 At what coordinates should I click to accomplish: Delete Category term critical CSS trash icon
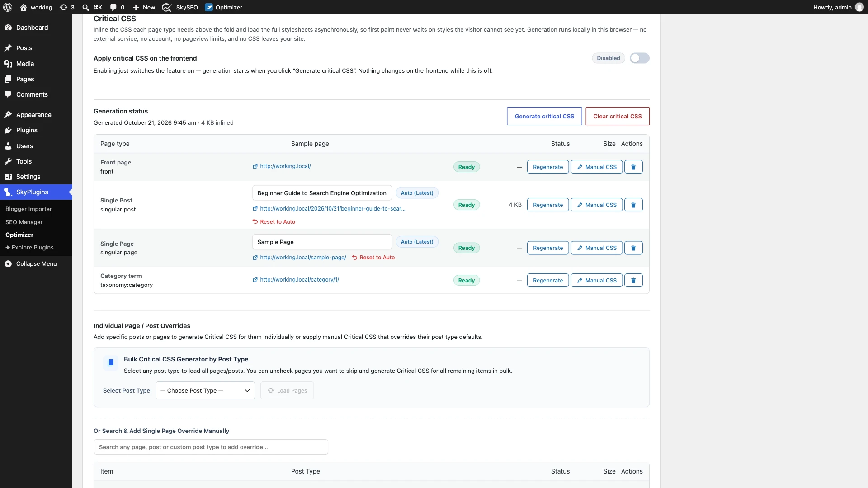click(x=633, y=281)
